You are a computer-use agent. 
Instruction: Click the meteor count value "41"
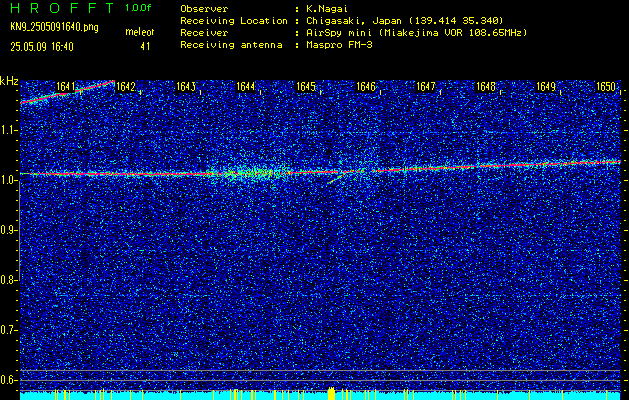[145, 47]
